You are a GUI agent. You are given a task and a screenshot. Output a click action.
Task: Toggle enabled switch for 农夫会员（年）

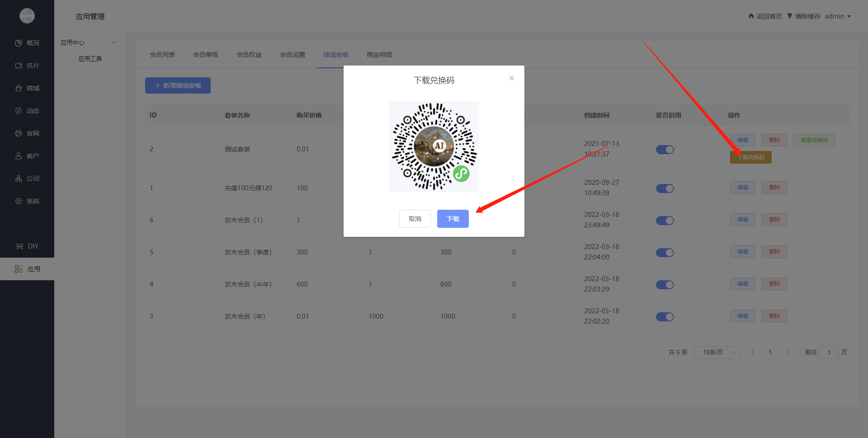point(665,317)
